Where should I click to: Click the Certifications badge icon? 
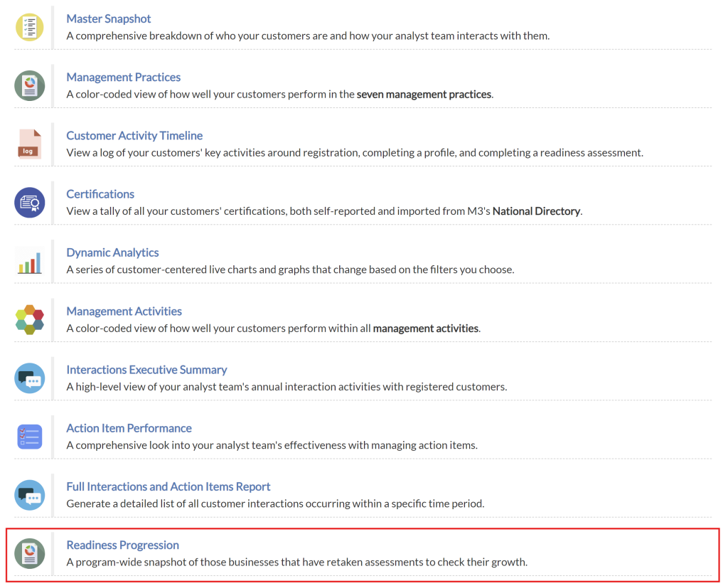pos(30,203)
